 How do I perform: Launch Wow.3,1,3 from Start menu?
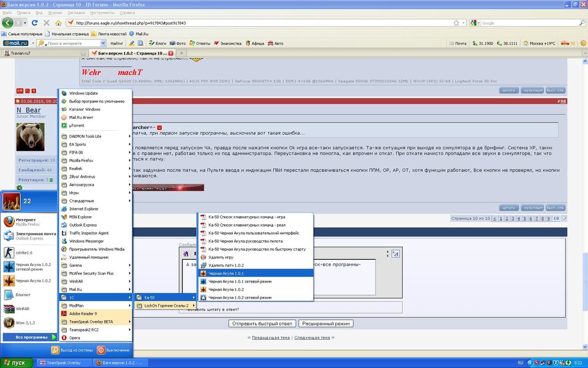coord(29,323)
